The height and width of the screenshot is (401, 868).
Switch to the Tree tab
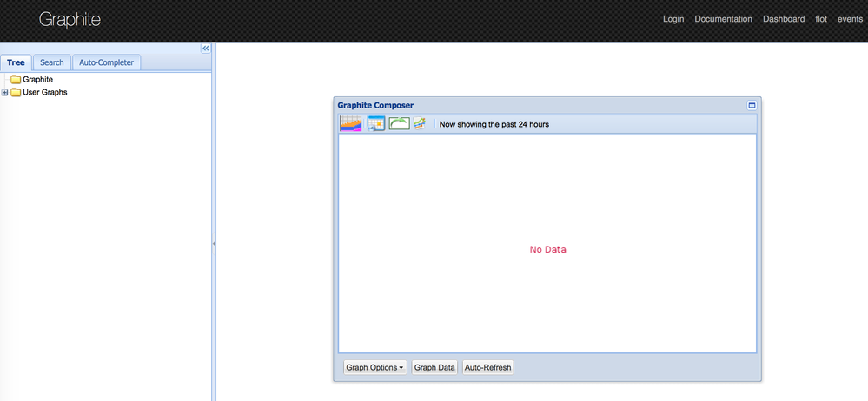click(16, 62)
